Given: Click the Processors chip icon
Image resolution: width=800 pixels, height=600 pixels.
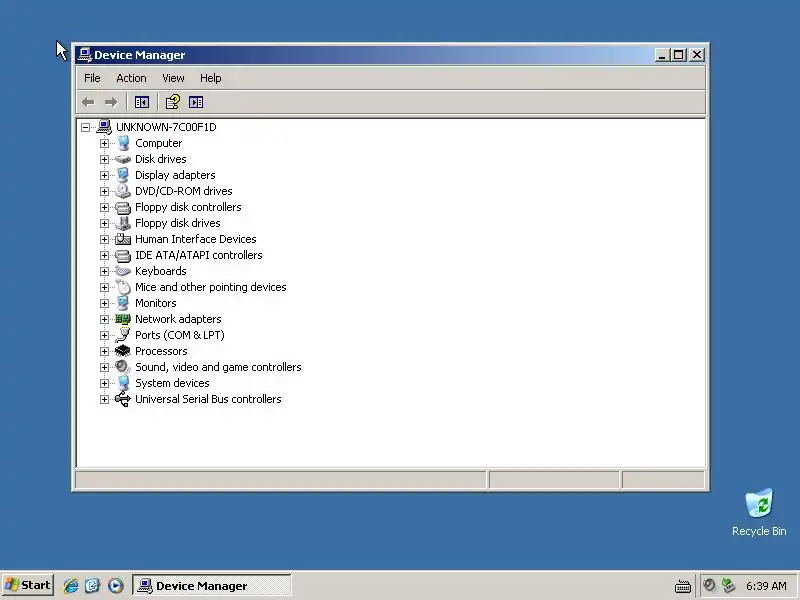Looking at the screenshot, I should coord(123,351).
